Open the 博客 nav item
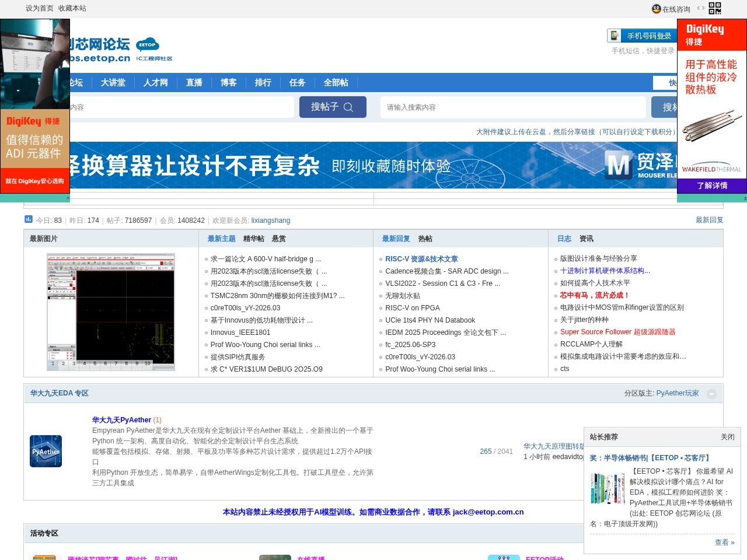 pyautogui.click(x=229, y=83)
